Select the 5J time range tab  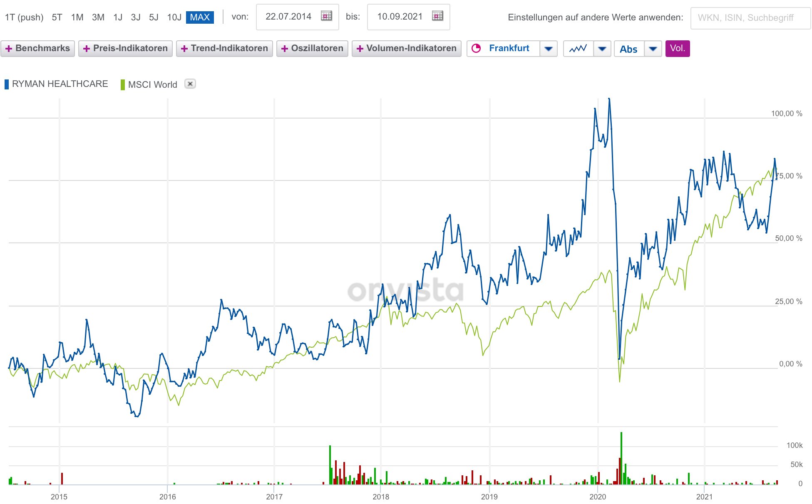[154, 17]
